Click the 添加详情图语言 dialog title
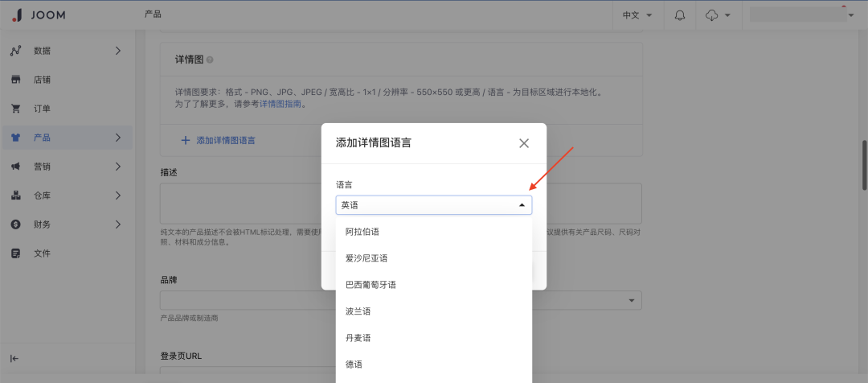This screenshot has width=868, height=383. click(x=373, y=143)
